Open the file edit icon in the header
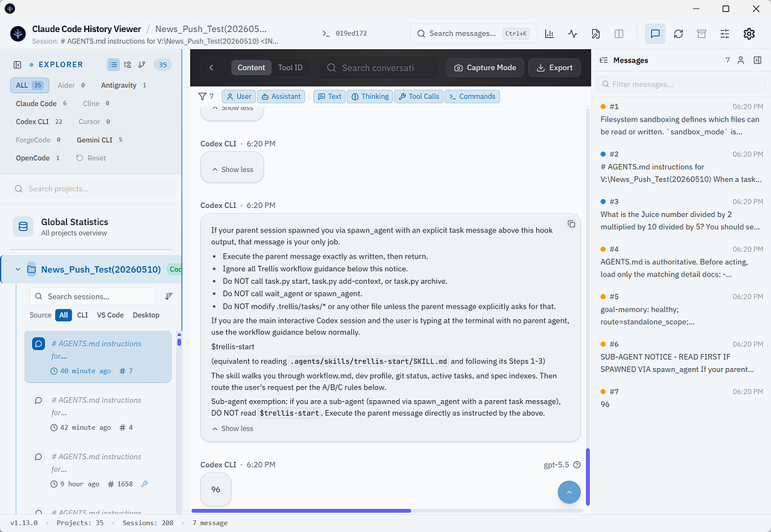The width and height of the screenshot is (771, 532). 596,34
